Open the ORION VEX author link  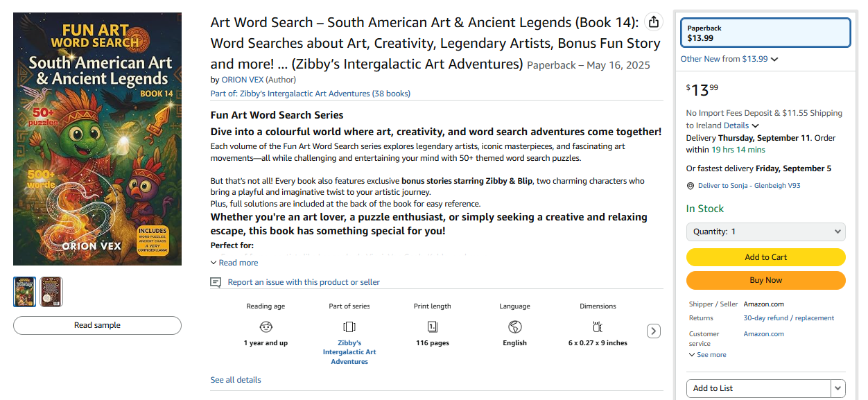pos(242,80)
